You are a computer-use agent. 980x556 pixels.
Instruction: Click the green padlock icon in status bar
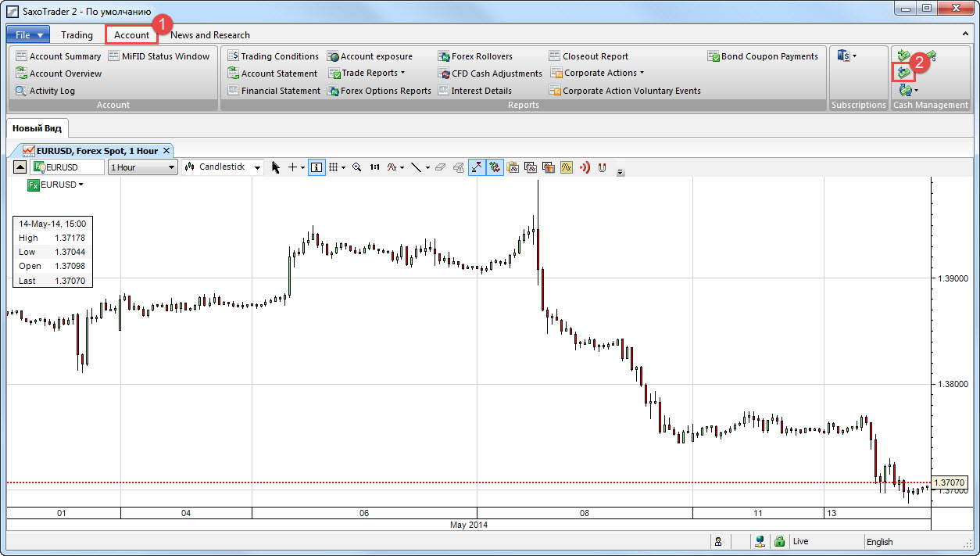(779, 541)
